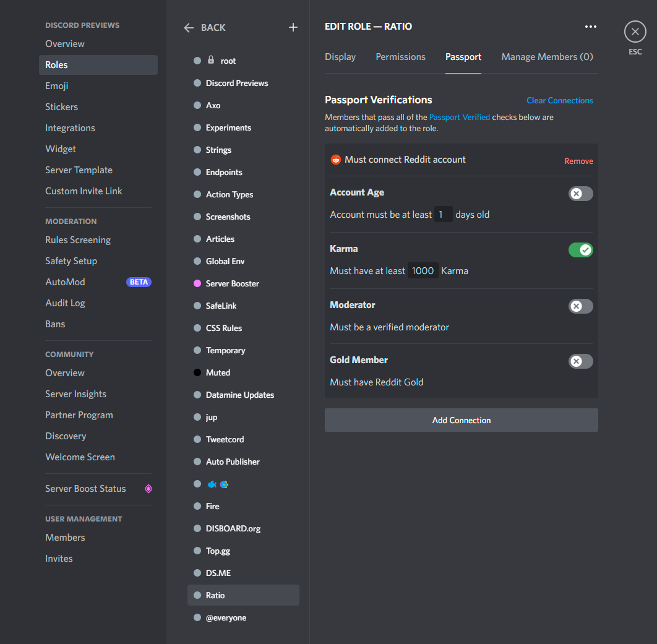
Task: Click the lock icon next to root
Action: [x=211, y=60]
